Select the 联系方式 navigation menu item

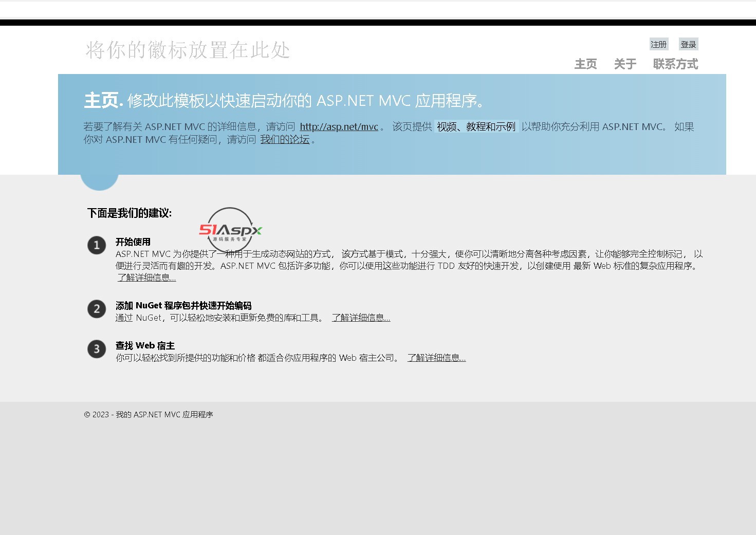(675, 64)
